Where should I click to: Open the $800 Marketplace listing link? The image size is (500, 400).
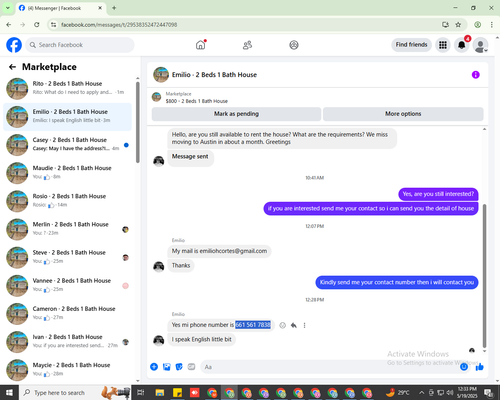[197, 101]
